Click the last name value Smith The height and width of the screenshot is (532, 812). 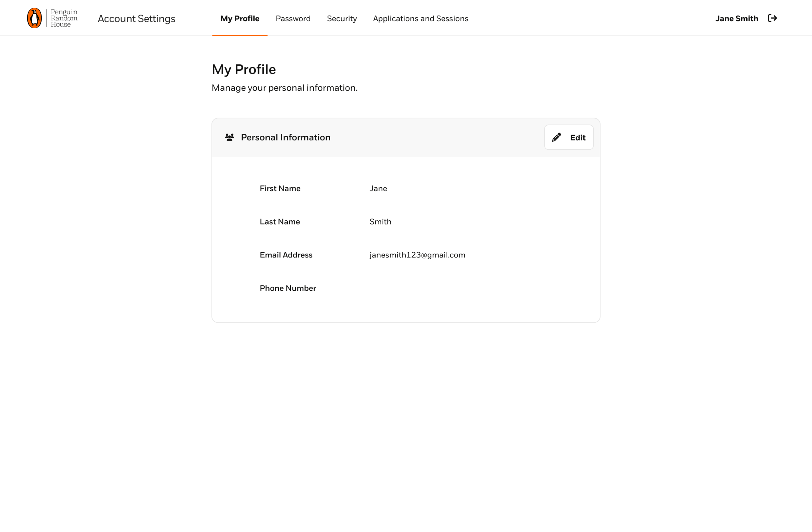(x=380, y=222)
